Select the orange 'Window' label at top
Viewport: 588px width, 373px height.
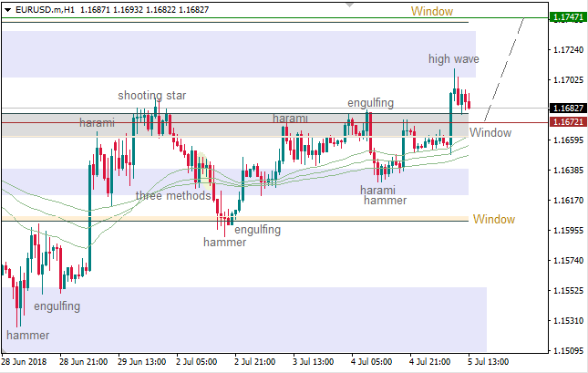432,12
